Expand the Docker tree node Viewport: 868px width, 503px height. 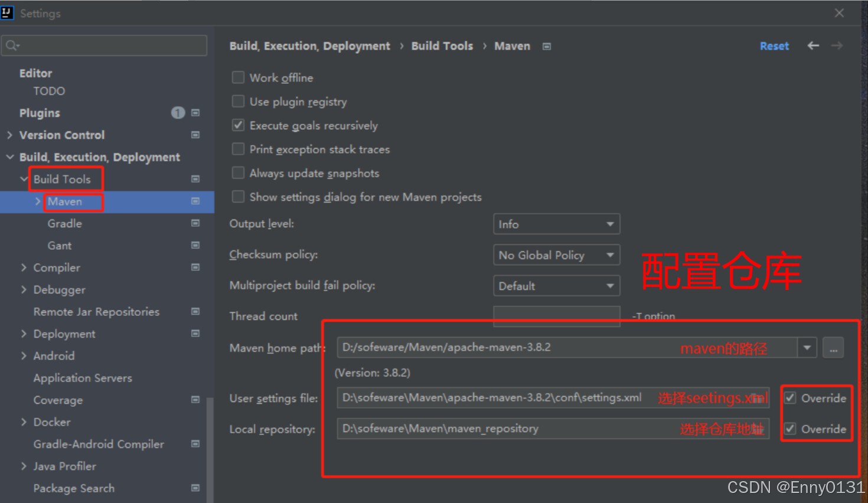(24, 422)
